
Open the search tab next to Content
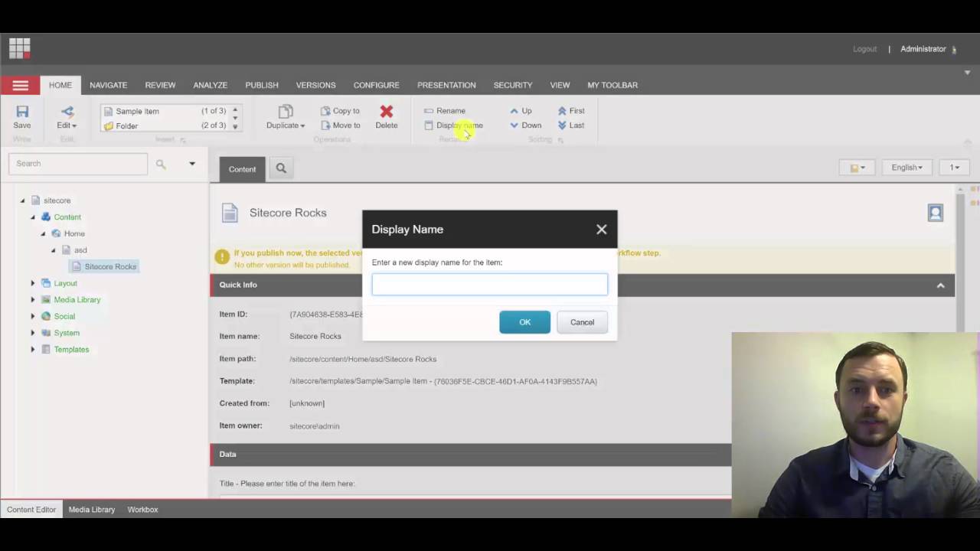pos(281,168)
